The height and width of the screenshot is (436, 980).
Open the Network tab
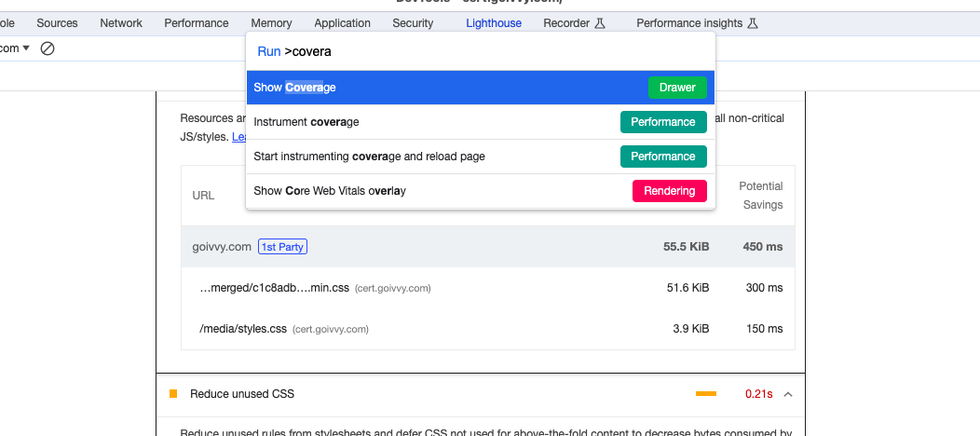[x=121, y=23]
